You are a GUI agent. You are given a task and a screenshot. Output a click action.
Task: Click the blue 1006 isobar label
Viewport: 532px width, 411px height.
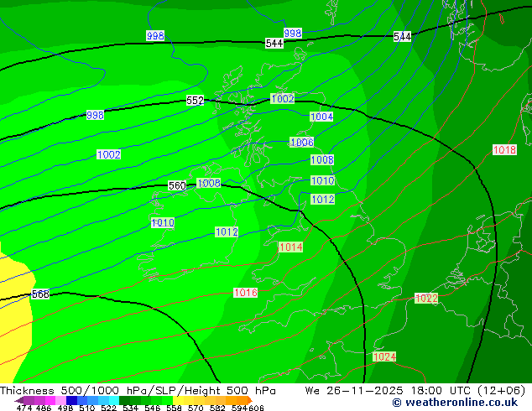[302, 142]
